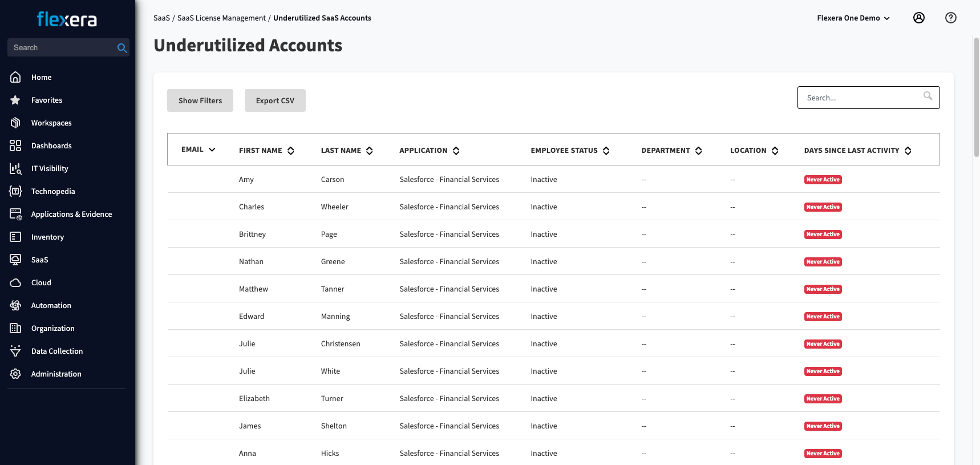Click SaaS License Management breadcrumb link

(221, 18)
